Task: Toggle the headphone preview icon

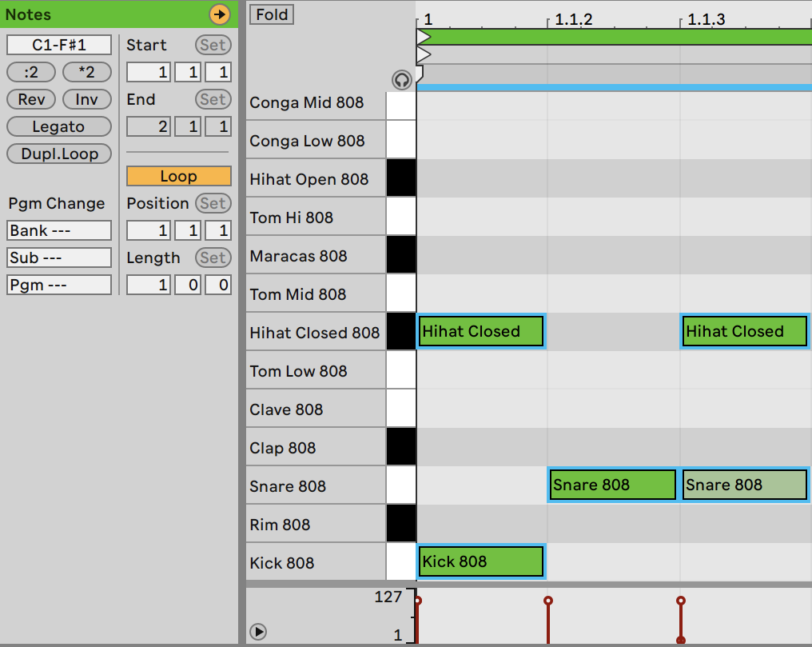Action: pyautogui.click(x=402, y=80)
